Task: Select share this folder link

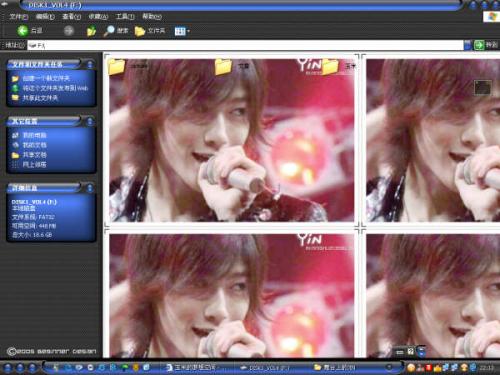Action: 40,98
